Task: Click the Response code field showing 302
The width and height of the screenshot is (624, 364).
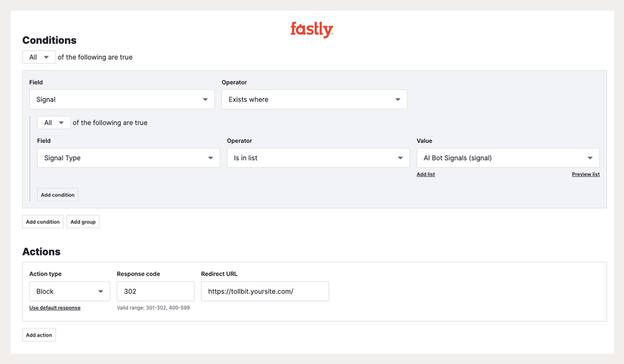Action: point(155,292)
